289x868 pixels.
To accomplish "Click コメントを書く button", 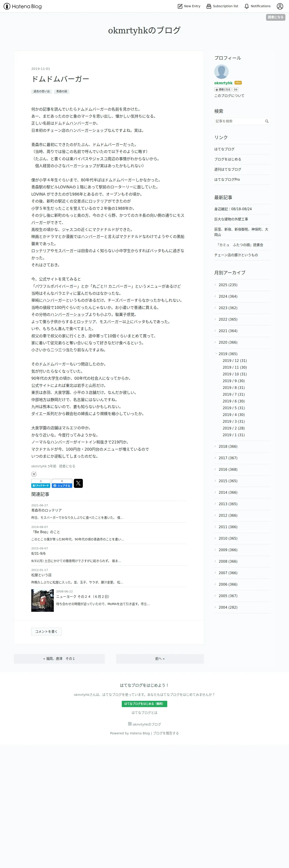I will tap(46, 631).
